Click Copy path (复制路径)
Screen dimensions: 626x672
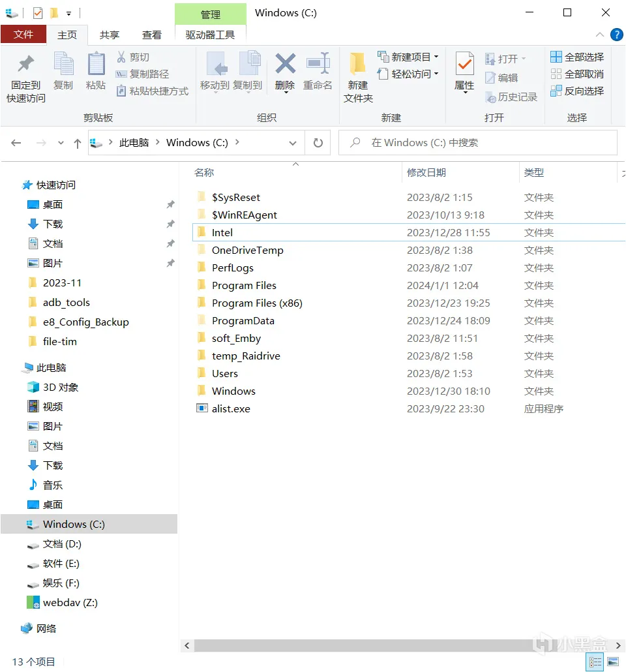(142, 74)
